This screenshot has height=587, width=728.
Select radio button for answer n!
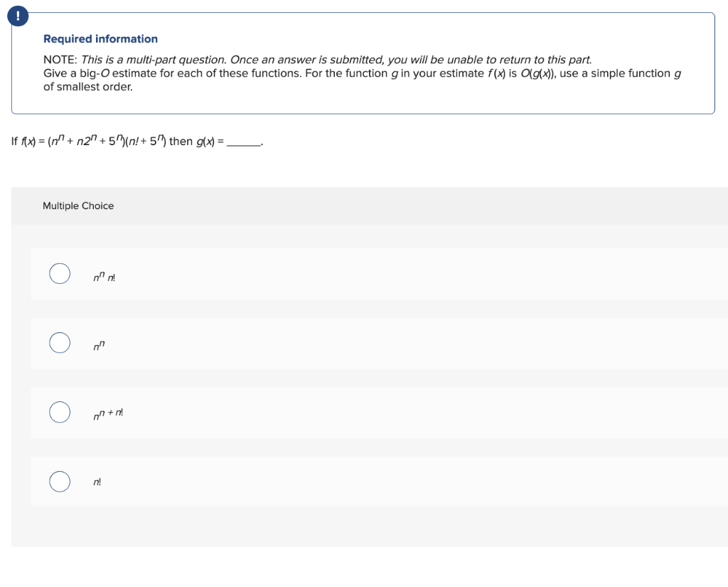click(60, 481)
